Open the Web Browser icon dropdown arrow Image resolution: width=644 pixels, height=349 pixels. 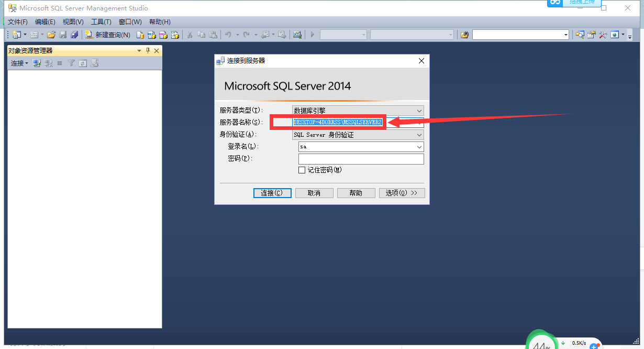[623, 35]
